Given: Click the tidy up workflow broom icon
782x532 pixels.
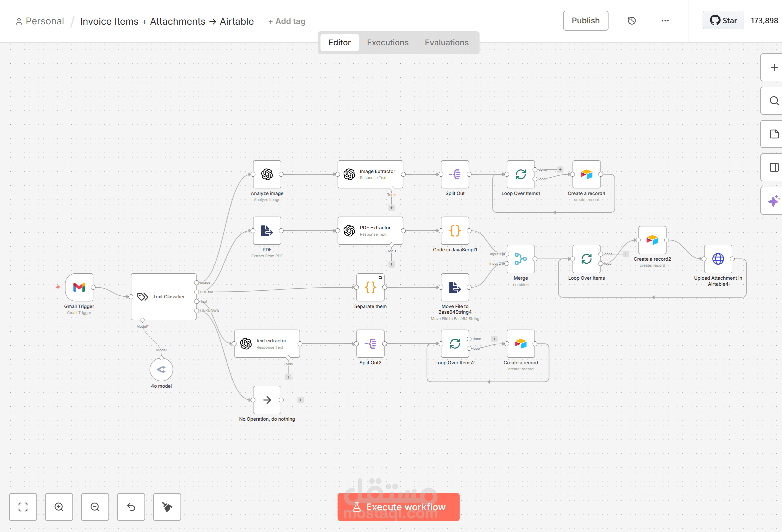Looking at the screenshot, I should click(x=167, y=507).
